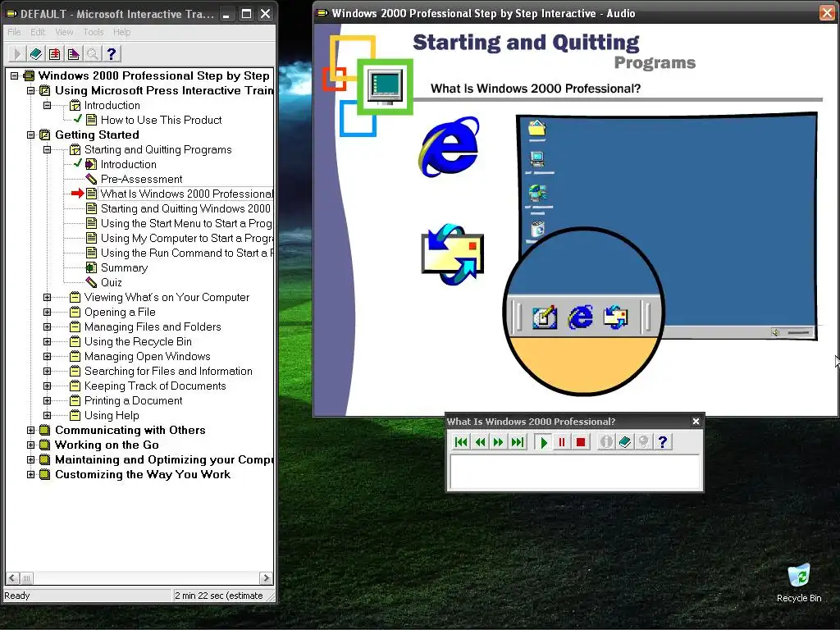Open the View menu
Viewport: 840px width, 630px height.
[64, 32]
